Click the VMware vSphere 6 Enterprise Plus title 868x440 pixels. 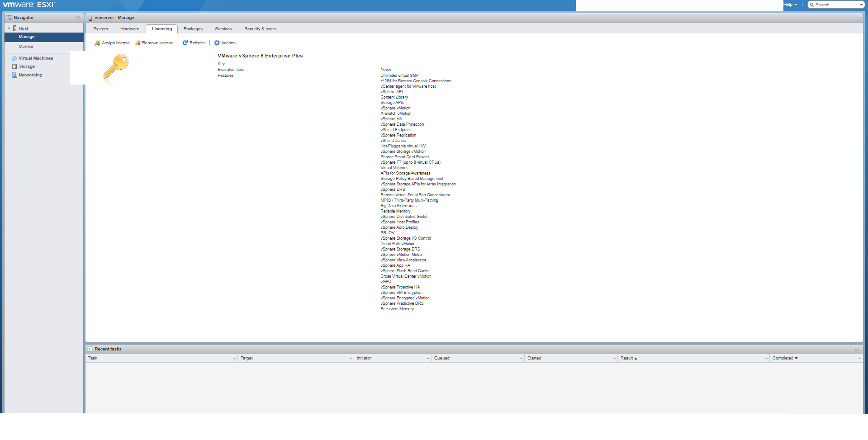pos(260,56)
